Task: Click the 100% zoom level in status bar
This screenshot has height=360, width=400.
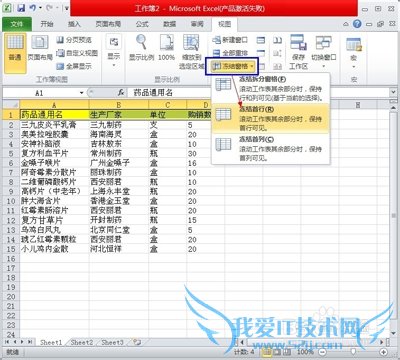Action: point(305,352)
